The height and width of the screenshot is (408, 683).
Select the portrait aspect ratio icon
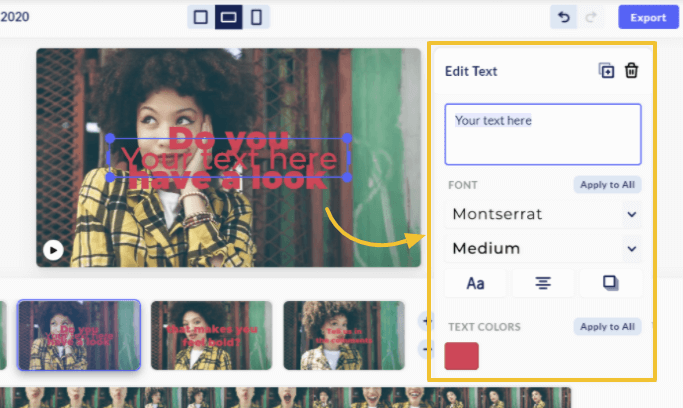[257, 17]
